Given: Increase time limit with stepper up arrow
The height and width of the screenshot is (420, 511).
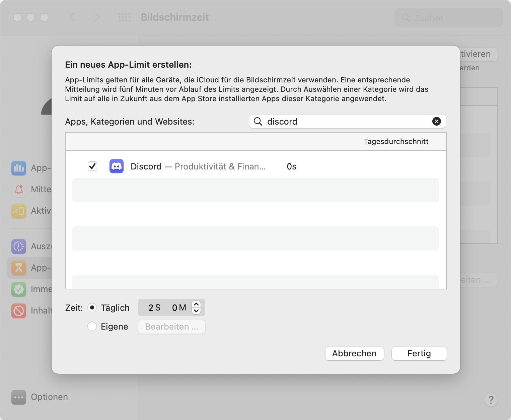Looking at the screenshot, I should 196,304.
